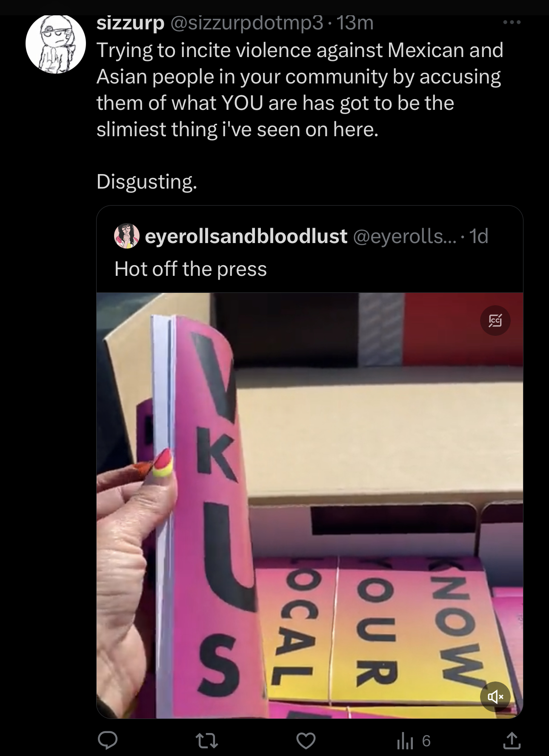Play the quoted video with pink booklets

tap(310, 505)
